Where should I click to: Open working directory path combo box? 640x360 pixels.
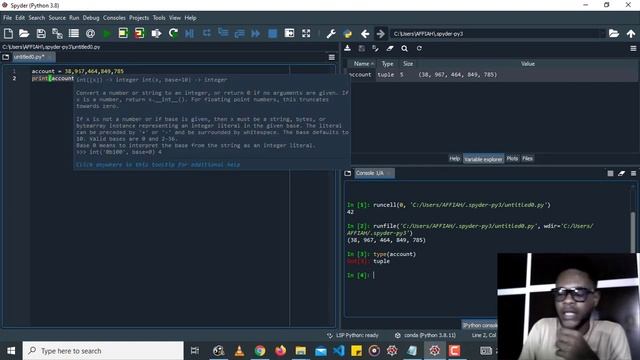(498, 33)
